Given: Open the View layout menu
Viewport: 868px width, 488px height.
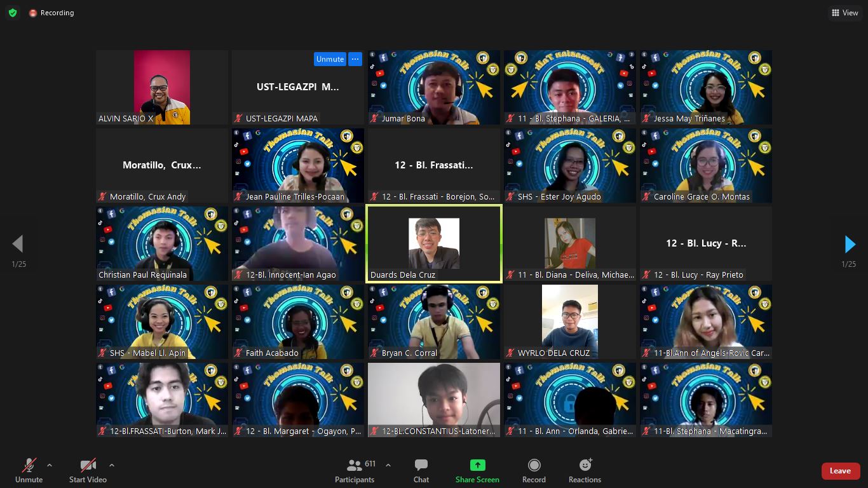Looking at the screenshot, I should [x=844, y=13].
